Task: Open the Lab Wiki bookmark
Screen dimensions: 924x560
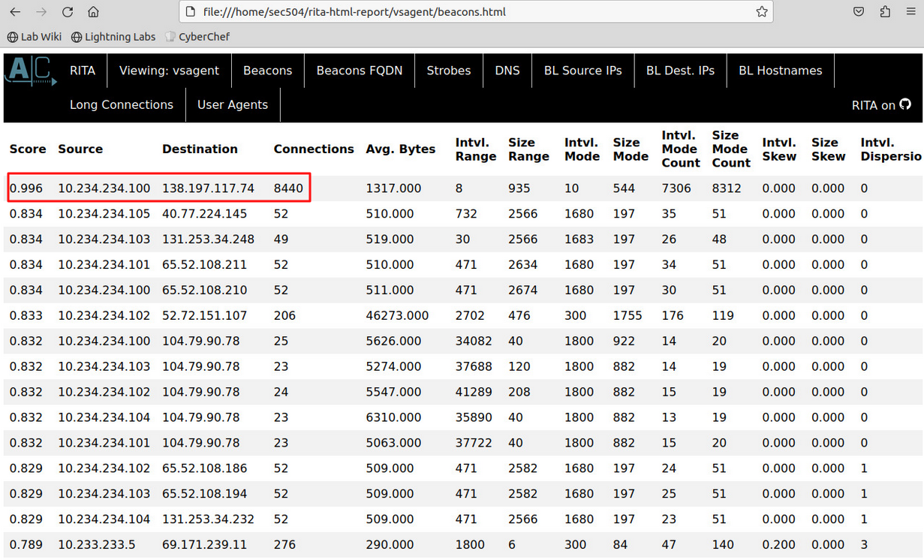Action: pyautogui.click(x=35, y=37)
